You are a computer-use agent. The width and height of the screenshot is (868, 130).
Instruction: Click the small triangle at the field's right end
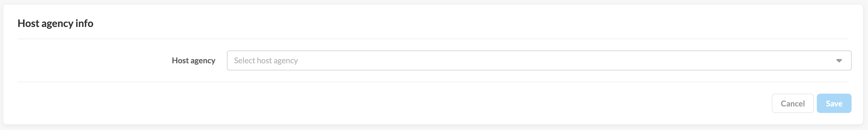(839, 61)
